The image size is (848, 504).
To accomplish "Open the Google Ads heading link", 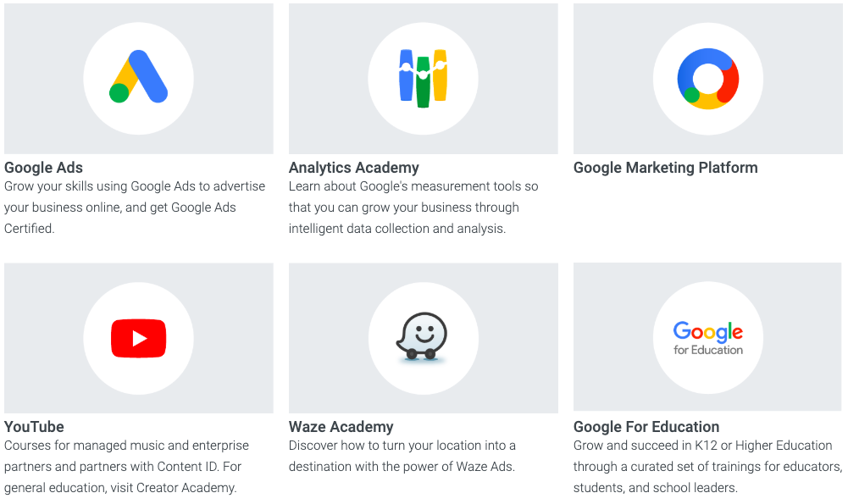I will 44,168.
